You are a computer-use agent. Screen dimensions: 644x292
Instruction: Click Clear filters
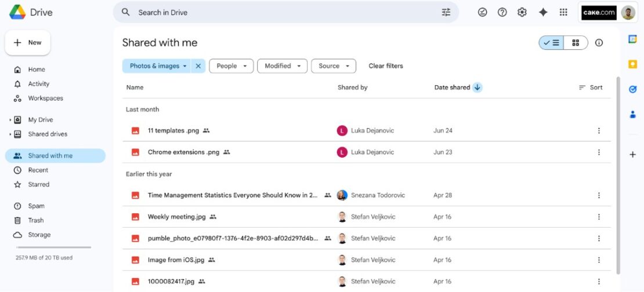click(386, 66)
